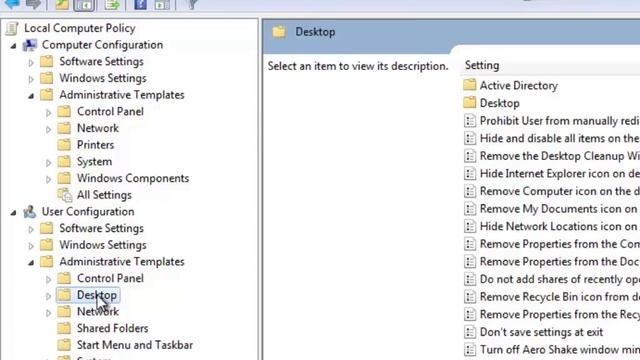Click the Filter funnel toolbar icon
640x360 pixels.
click(192, 4)
